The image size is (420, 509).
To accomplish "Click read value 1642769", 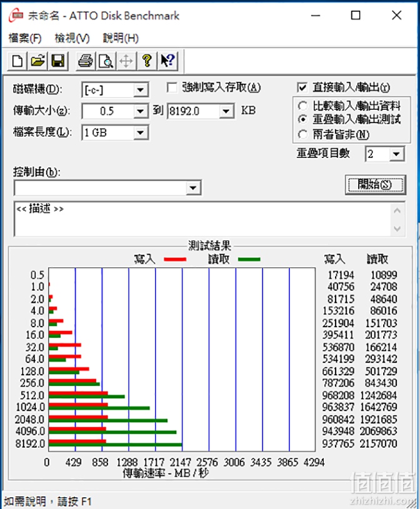I will tap(378, 407).
